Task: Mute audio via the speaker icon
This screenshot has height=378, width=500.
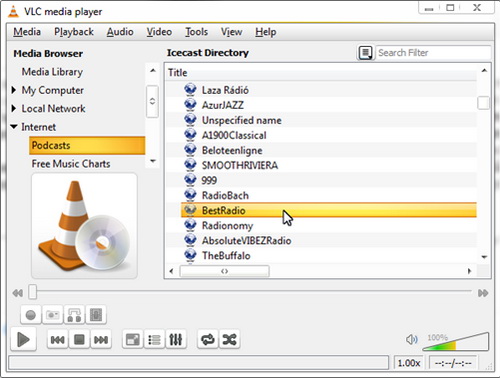Action: coord(412,340)
